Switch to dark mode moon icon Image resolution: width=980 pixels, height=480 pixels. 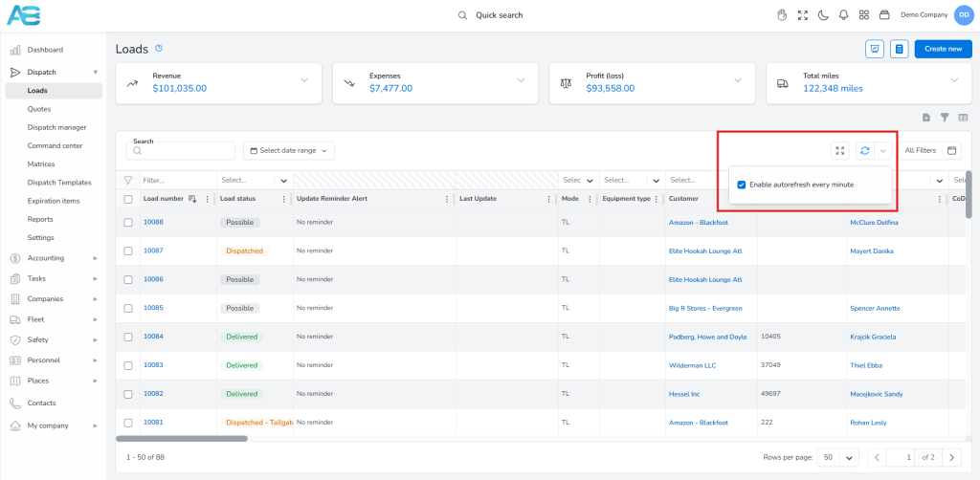(823, 15)
